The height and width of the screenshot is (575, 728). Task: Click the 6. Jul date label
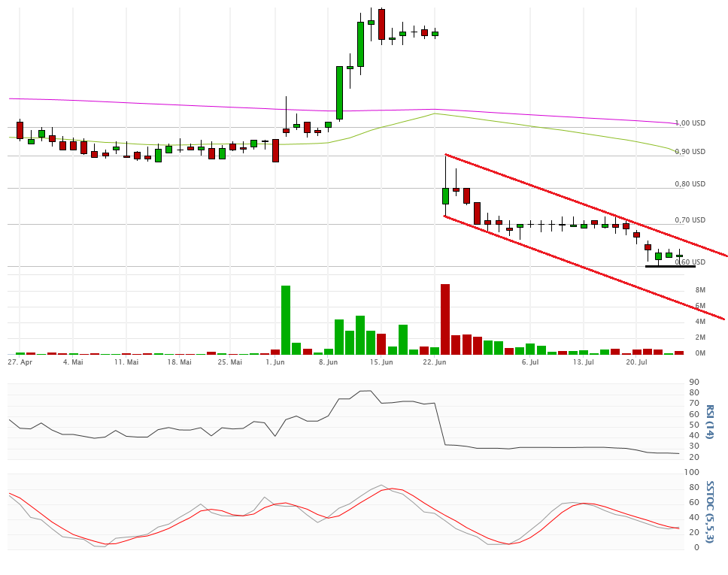pyautogui.click(x=530, y=362)
